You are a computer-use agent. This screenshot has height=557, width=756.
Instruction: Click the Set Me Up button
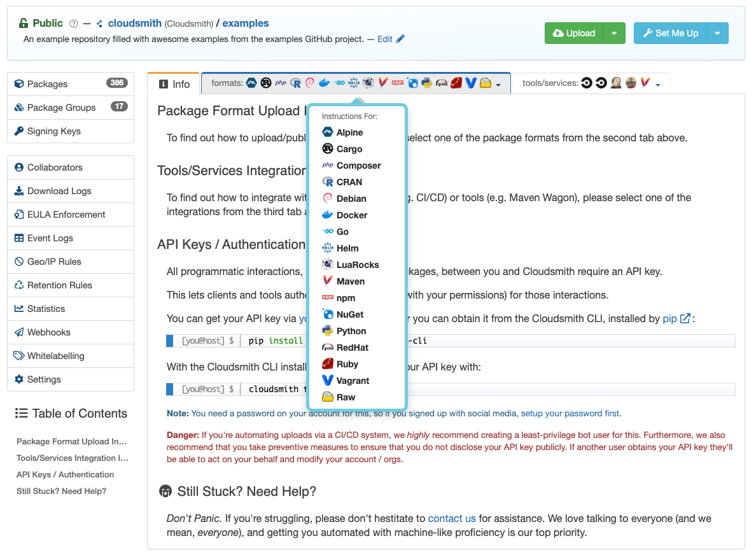(x=670, y=33)
